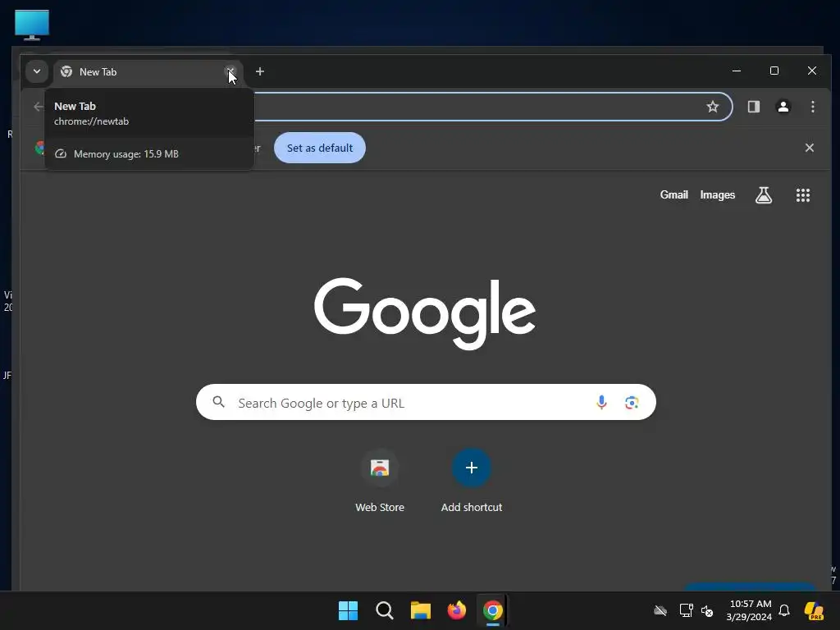The image size is (840, 630).
Task: Search by image with Google Lens icon
Action: (632, 402)
